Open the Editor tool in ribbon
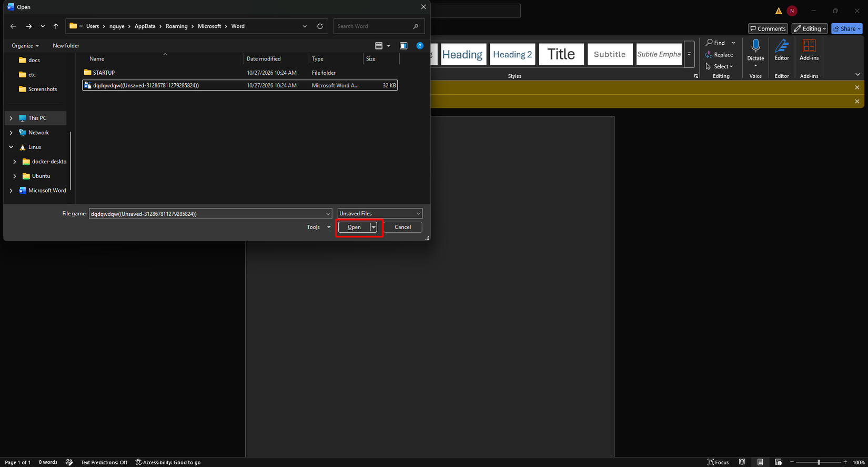This screenshot has width=868, height=467. click(782, 51)
